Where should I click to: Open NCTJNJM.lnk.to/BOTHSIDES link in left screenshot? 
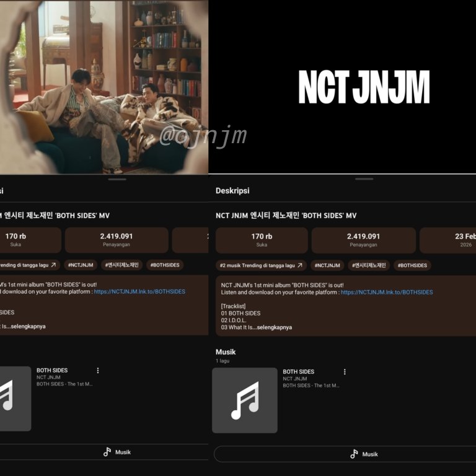click(139, 292)
